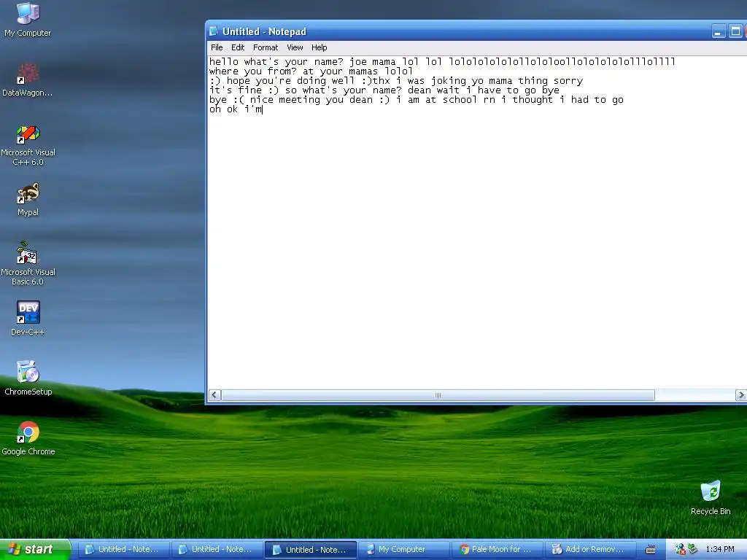The image size is (747, 560).
Task: Open the File menu in Notepad
Action: (217, 47)
